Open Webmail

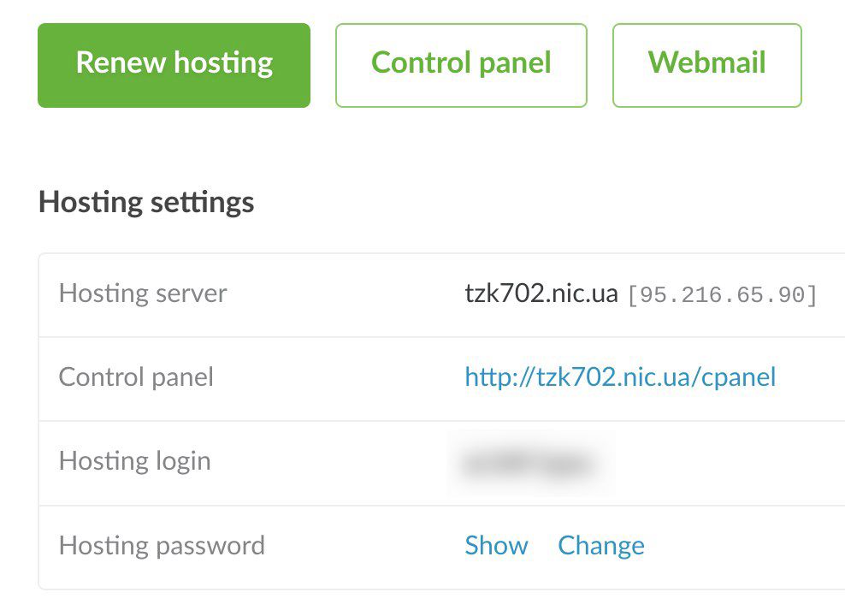pyautogui.click(x=707, y=65)
